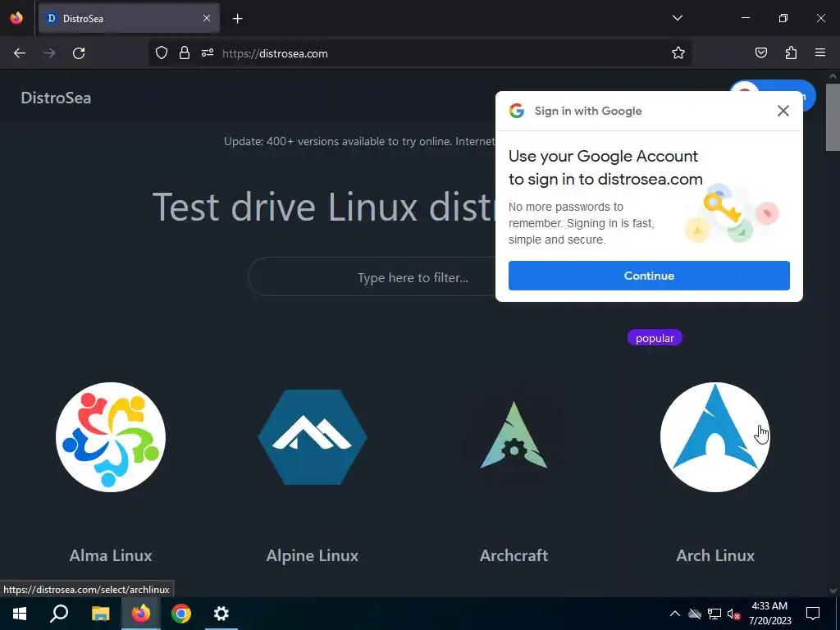Screen dimensions: 840x630
Task: Open the tracking protection shield panel
Action: 162,53
